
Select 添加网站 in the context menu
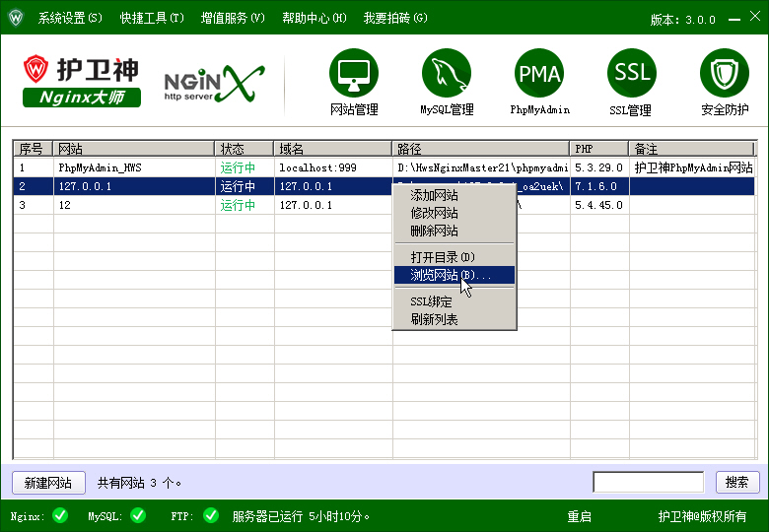pyautogui.click(x=434, y=195)
